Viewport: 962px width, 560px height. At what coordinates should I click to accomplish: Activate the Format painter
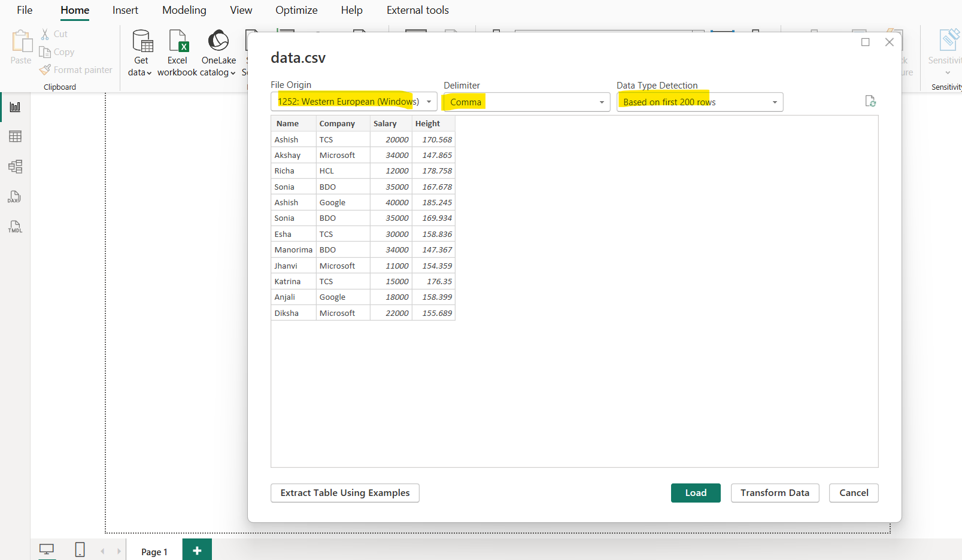coord(75,69)
